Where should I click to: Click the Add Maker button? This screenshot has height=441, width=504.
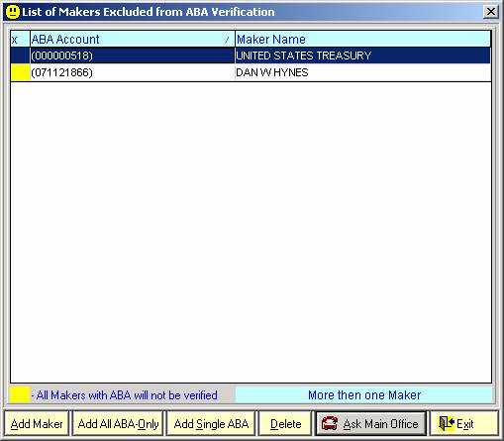37,423
